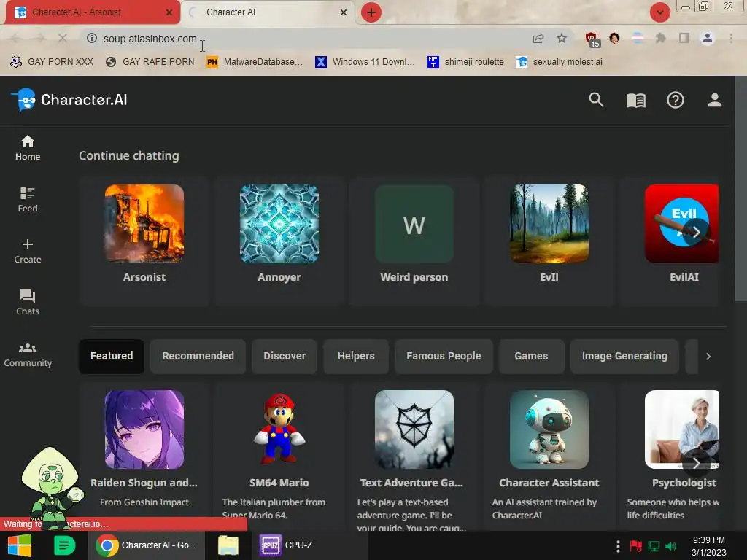
Task: Open the Chrome profile avatar icon
Action: click(708, 38)
